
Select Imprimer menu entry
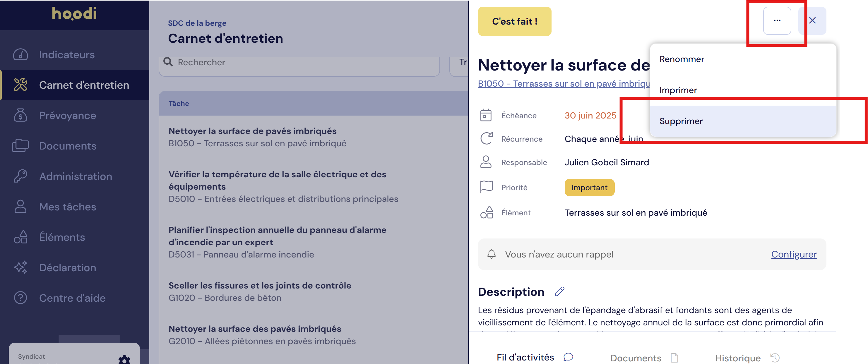(x=678, y=90)
